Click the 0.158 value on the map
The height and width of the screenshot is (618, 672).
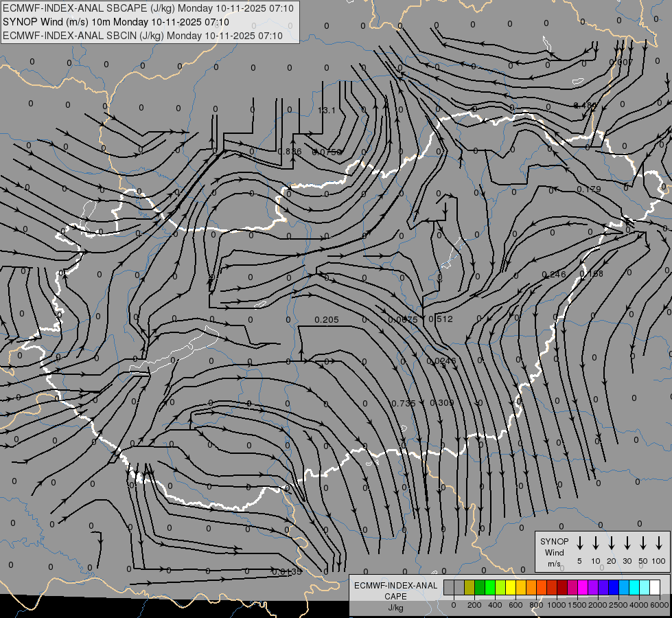(592, 273)
